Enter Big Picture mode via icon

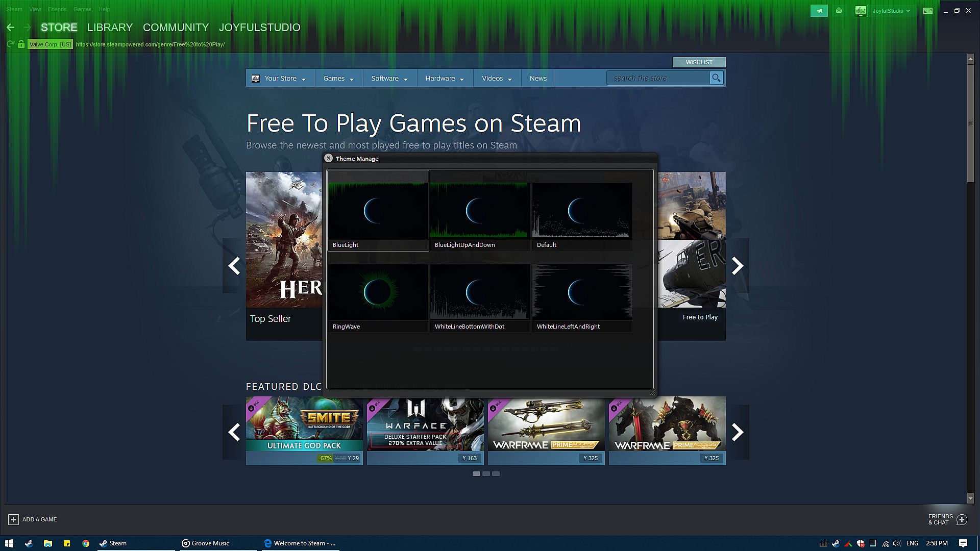928,11
